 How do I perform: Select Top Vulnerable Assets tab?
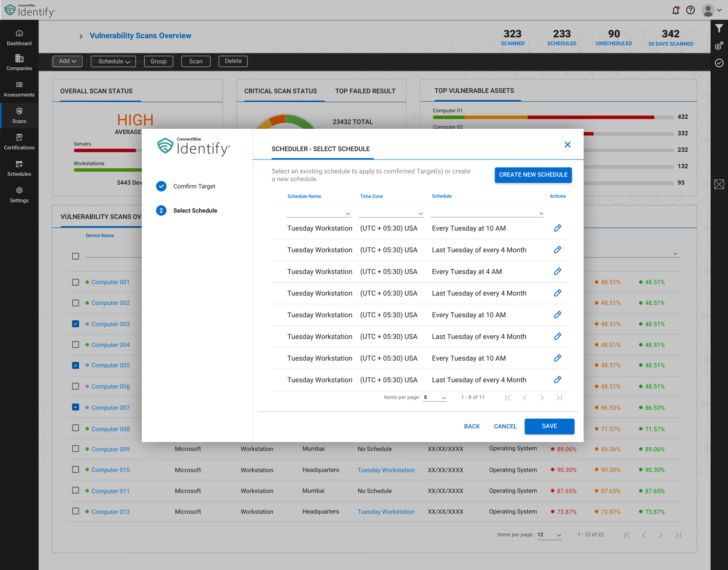[474, 91]
